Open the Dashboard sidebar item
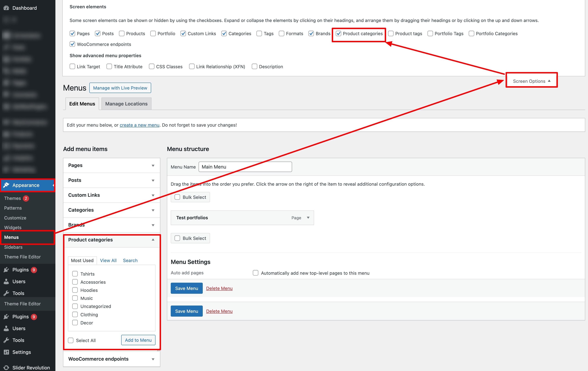 click(28, 8)
